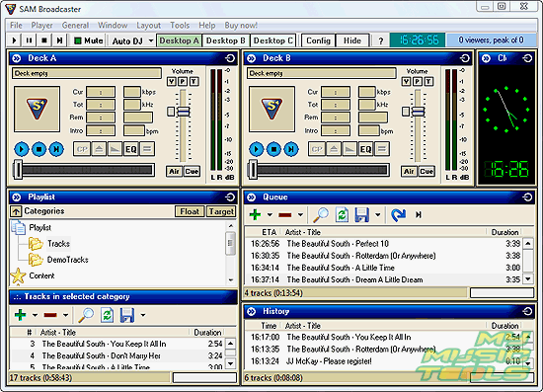The height and width of the screenshot is (392, 543).
Task: Toggle Deck A T button
Action: pyautogui.click(x=194, y=81)
